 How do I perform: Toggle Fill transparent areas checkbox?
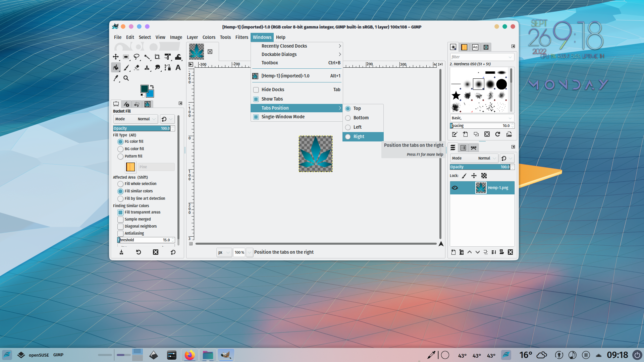pyautogui.click(x=120, y=213)
